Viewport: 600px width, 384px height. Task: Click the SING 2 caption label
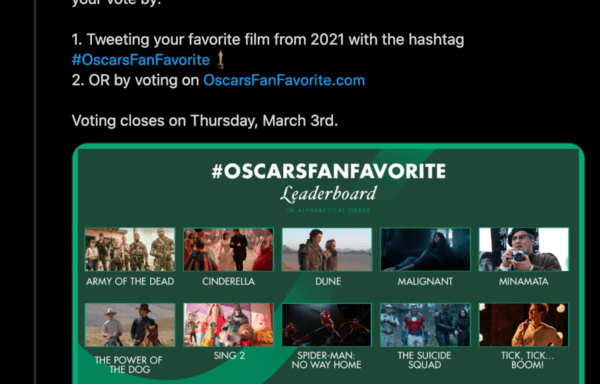coord(229,356)
